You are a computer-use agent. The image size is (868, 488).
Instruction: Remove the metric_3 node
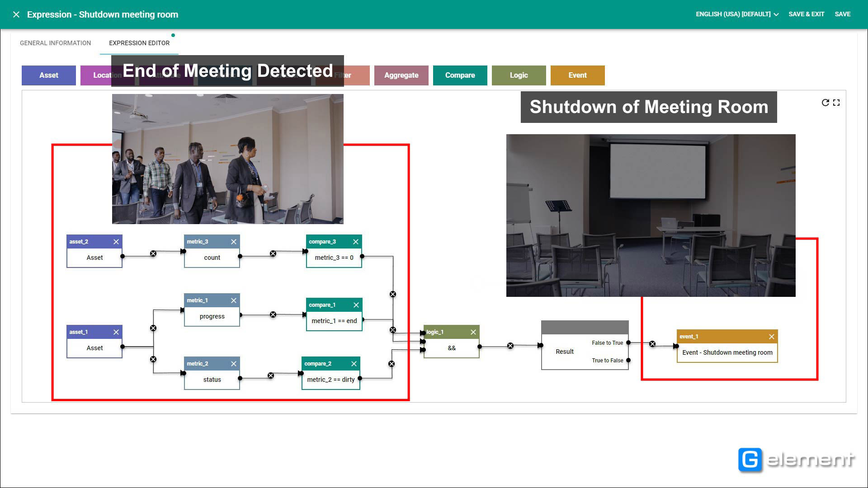tap(234, 242)
